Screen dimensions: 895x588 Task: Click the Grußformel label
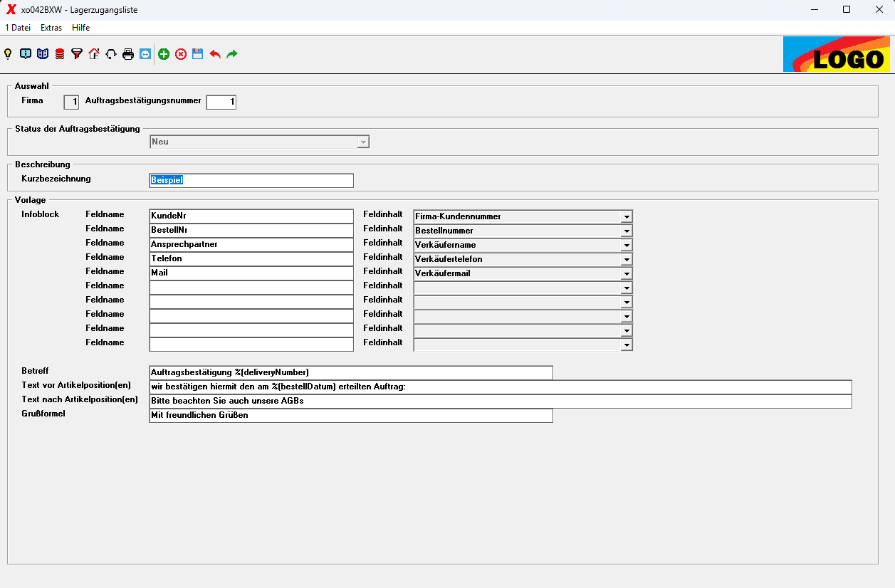pos(43,414)
